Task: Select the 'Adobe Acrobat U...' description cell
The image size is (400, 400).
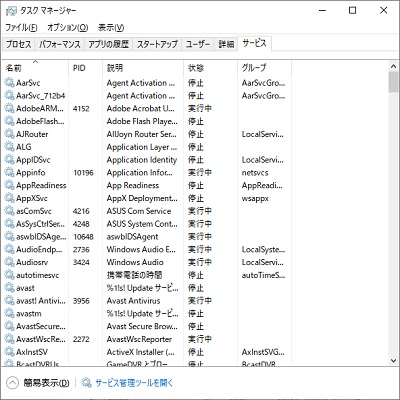Action: click(x=140, y=108)
